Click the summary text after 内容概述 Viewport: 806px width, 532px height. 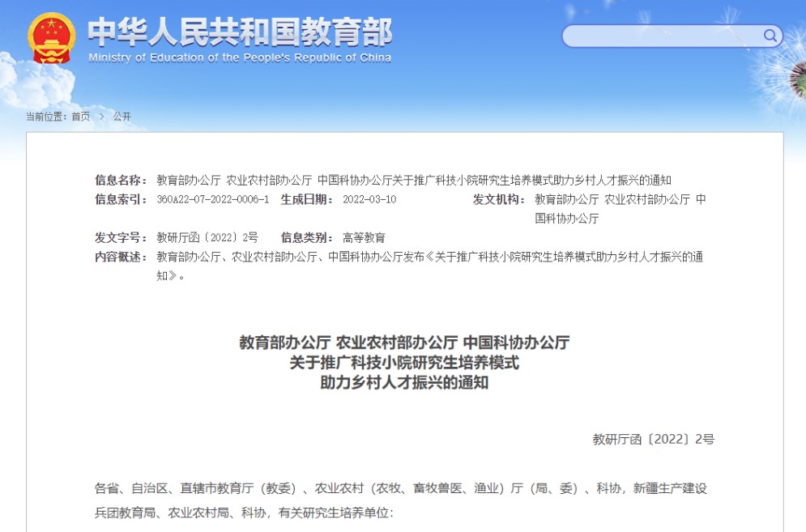click(429, 266)
